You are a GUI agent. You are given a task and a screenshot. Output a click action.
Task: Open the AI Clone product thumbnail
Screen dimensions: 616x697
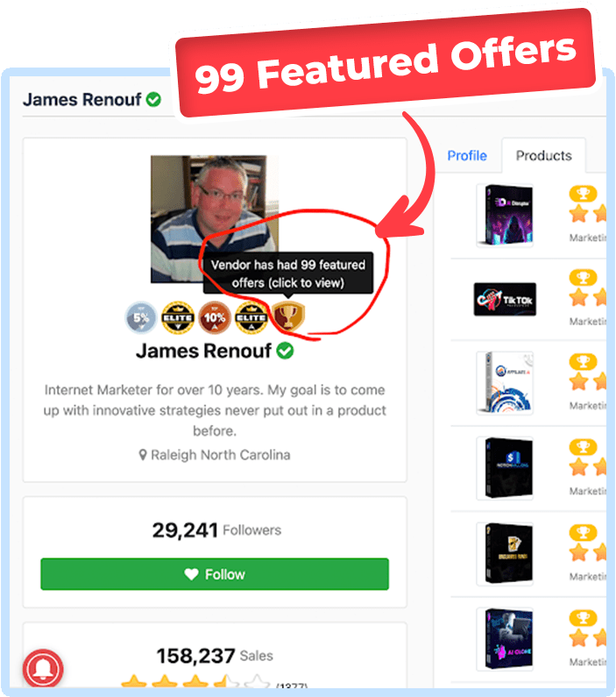(505, 639)
